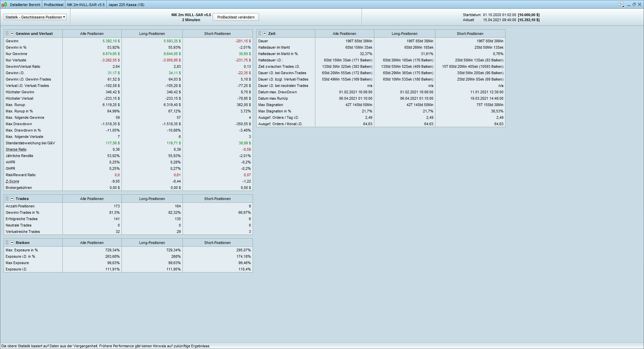Click Long-Positionen header in Zeit table
644x349 pixels.
405,34
